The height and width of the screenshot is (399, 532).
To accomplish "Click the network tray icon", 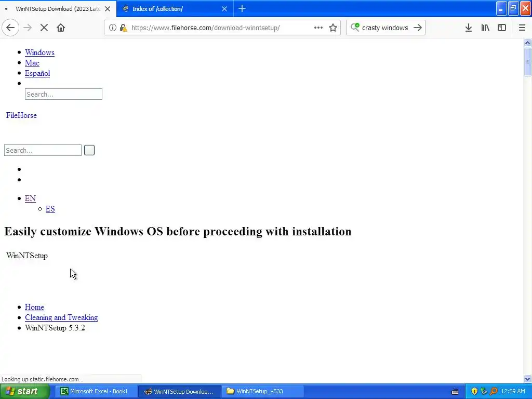I will [484, 392].
